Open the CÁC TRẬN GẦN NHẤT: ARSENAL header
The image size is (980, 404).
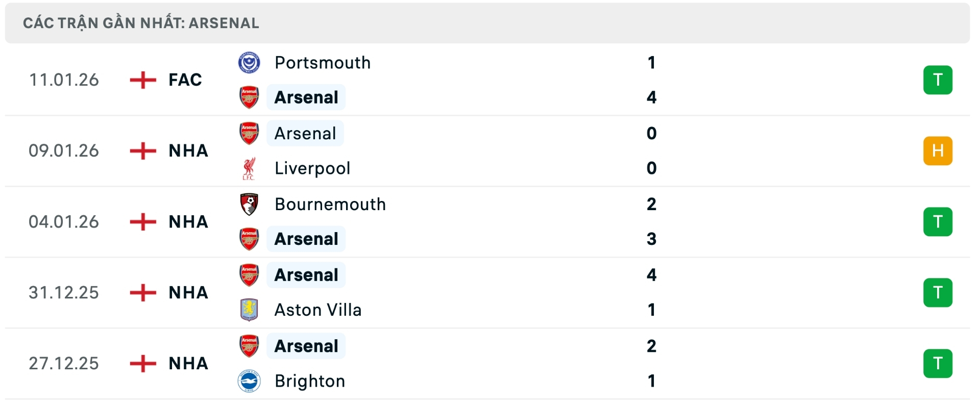click(x=141, y=22)
